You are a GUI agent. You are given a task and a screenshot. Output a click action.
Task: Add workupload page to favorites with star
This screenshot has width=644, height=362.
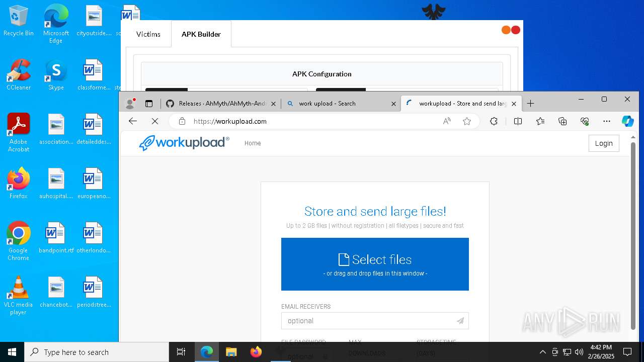coord(467,121)
